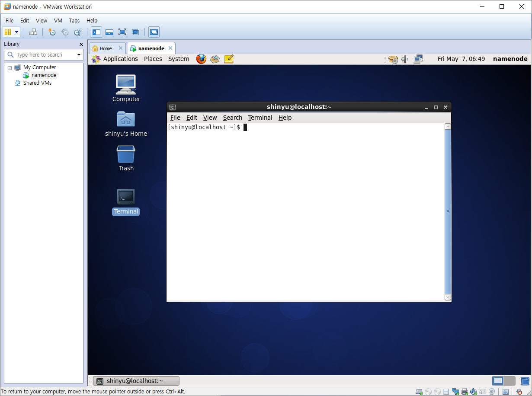This screenshot has width=532, height=396.
Task: Click the Send Ctrl+Alt+Del toolbar icon
Action: 33,32
